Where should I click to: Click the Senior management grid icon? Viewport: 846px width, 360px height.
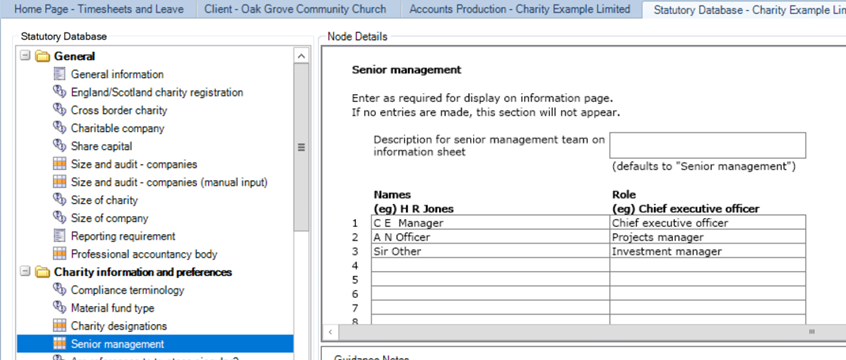coord(60,344)
